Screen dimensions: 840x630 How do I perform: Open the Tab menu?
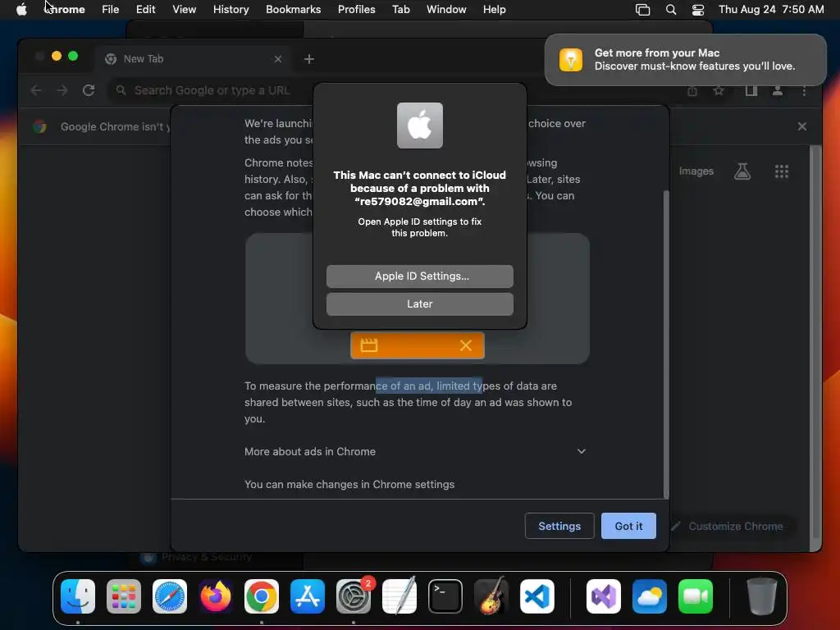[x=400, y=10]
